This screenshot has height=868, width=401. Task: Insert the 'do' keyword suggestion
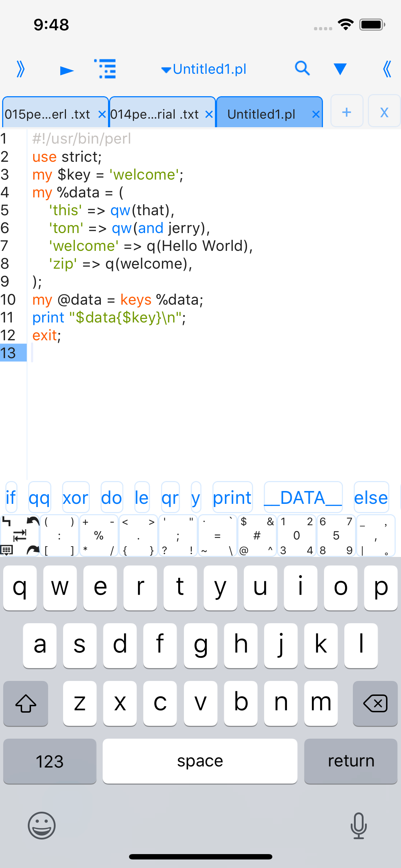[x=112, y=497]
